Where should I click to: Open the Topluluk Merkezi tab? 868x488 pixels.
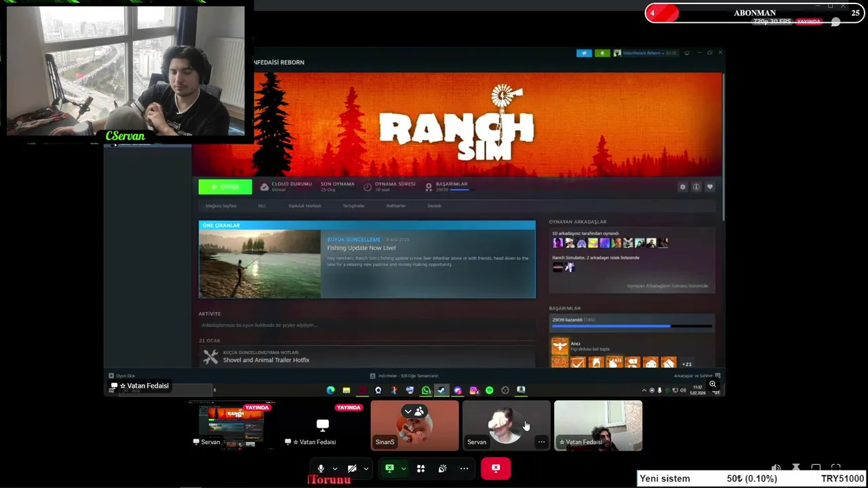point(304,206)
